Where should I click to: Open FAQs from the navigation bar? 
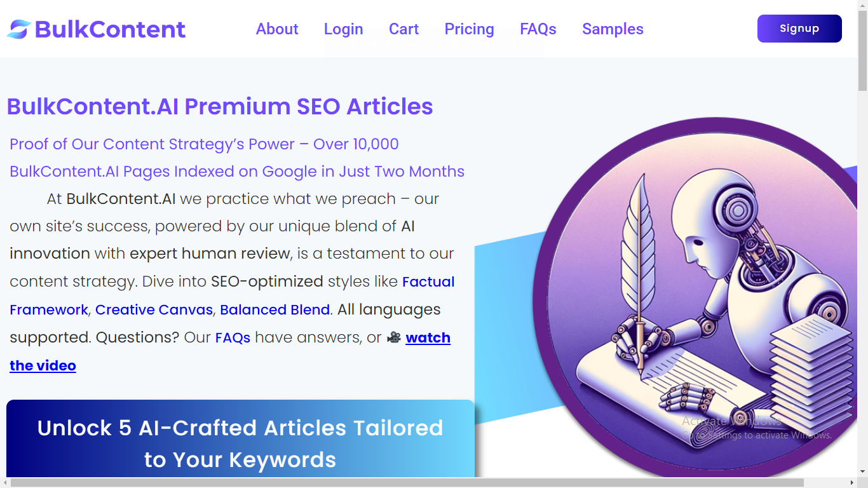pos(538,29)
